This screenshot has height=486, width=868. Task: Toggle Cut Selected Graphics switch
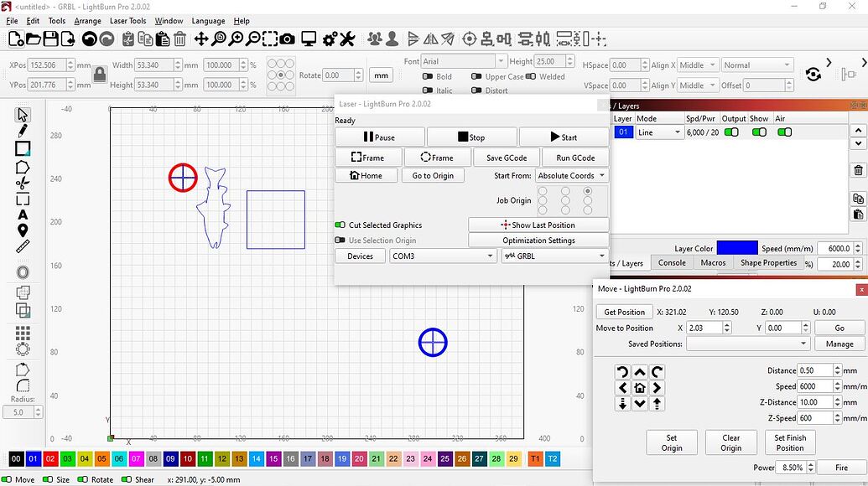[x=340, y=225]
